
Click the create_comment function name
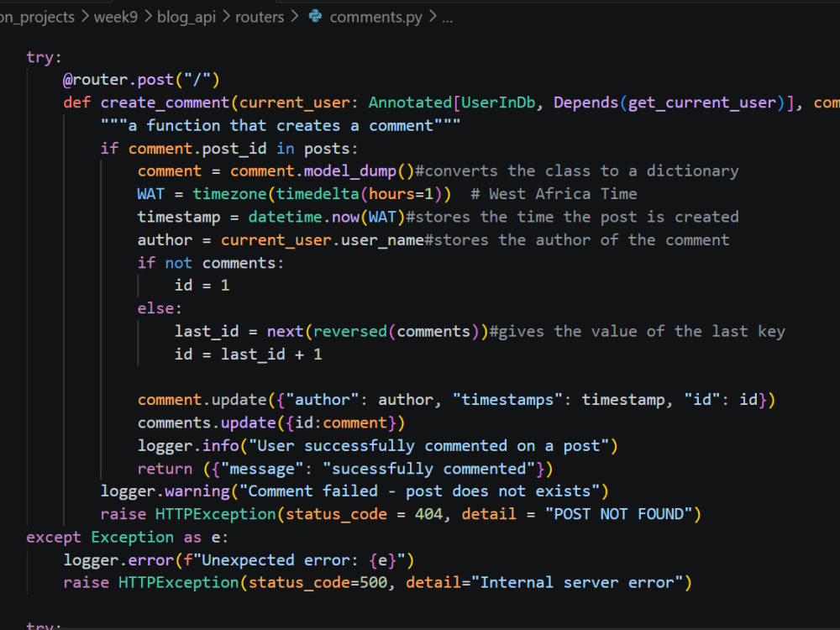tap(165, 102)
